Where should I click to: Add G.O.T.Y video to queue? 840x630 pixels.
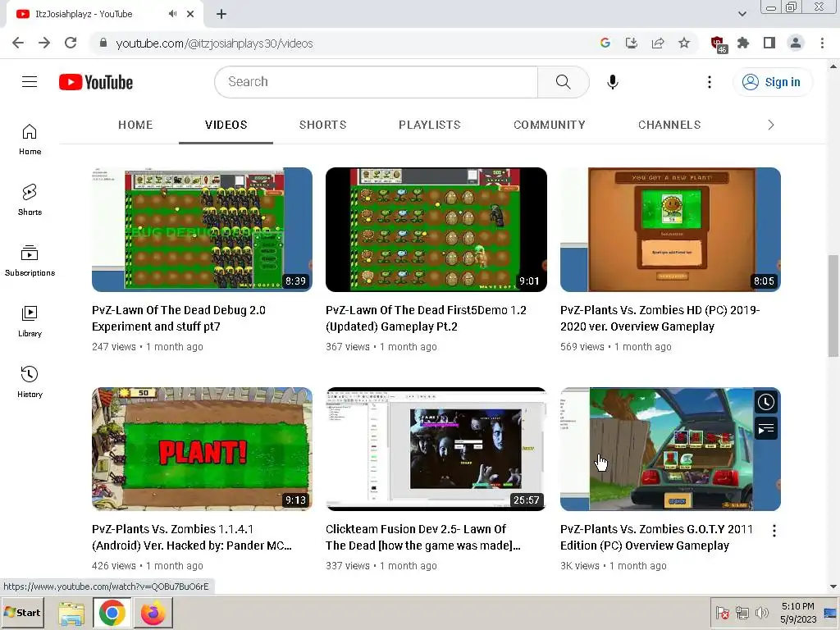tap(766, 428)
